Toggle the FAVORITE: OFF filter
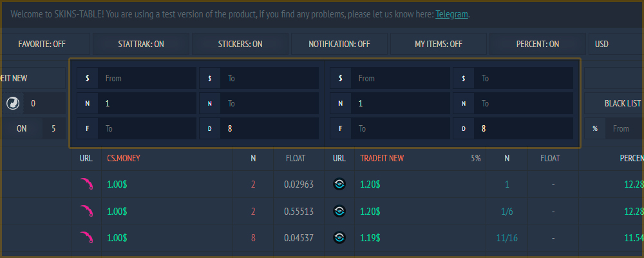The image size is (644, 258). pos(42,44)
